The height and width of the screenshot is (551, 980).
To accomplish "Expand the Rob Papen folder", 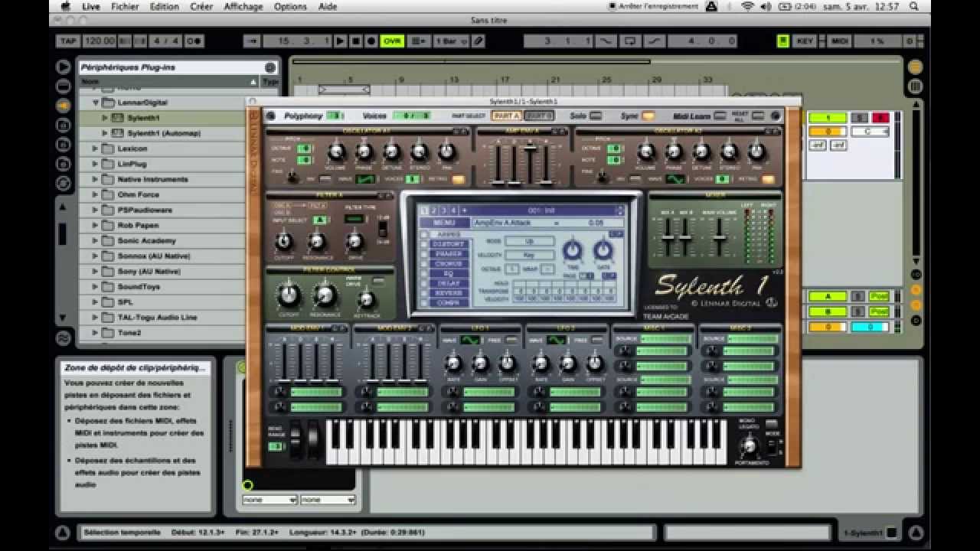I will tap(96, 225).
